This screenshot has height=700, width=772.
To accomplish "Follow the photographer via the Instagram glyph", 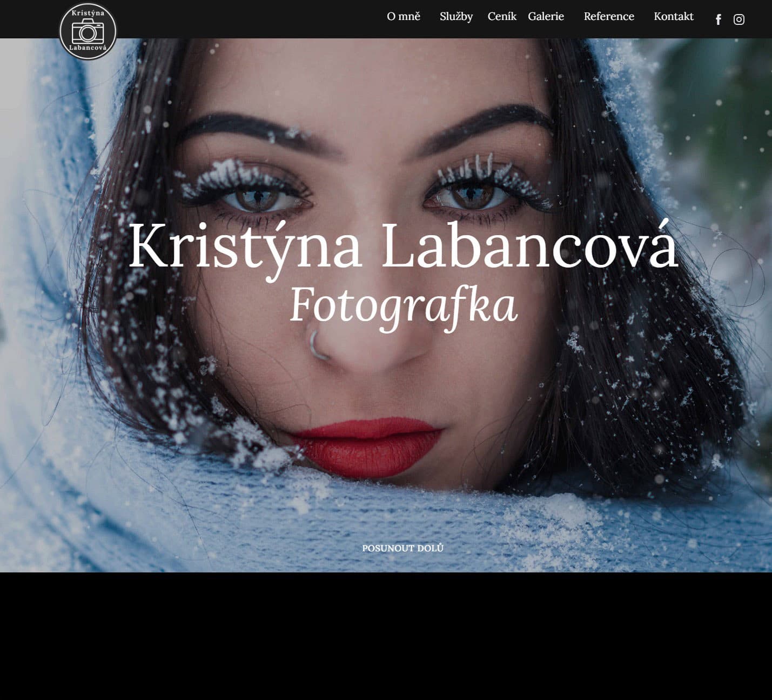I will [x=739, y=19].
